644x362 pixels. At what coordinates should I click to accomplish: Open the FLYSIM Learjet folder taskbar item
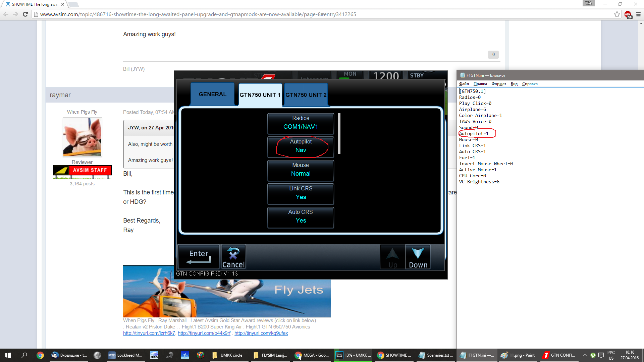tap(270, 355)
